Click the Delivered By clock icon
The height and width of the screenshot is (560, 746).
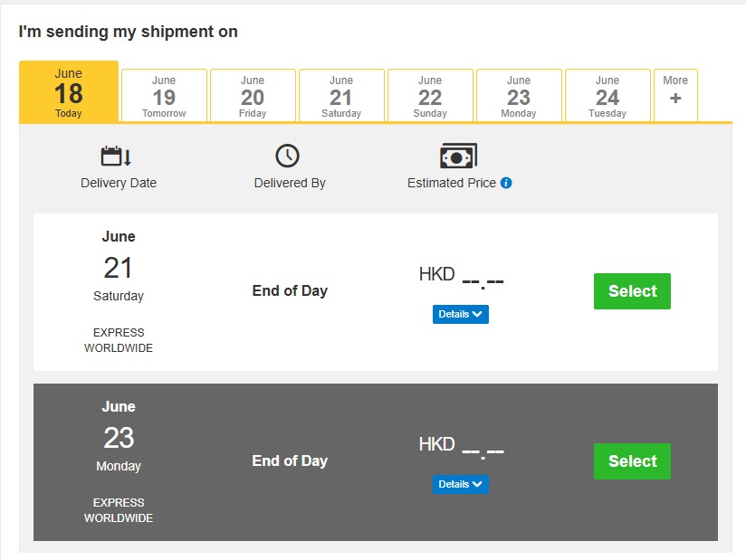[287, 156]
